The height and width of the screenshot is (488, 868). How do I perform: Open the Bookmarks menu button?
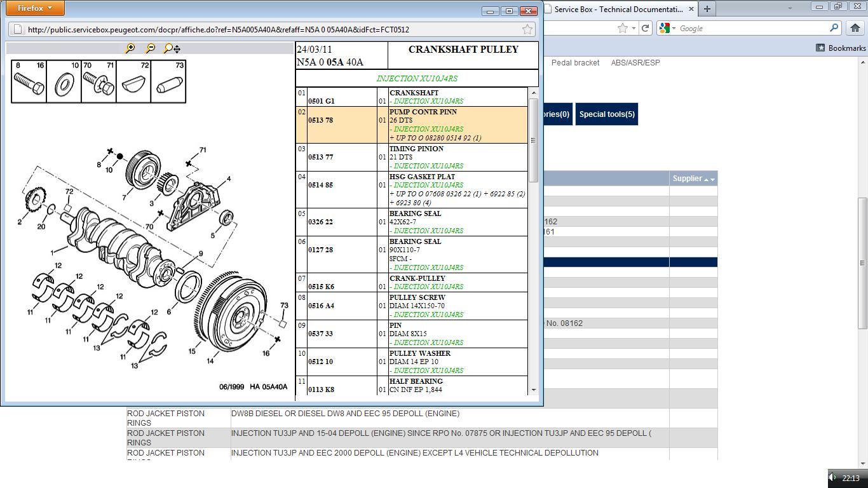coord(841,48)
